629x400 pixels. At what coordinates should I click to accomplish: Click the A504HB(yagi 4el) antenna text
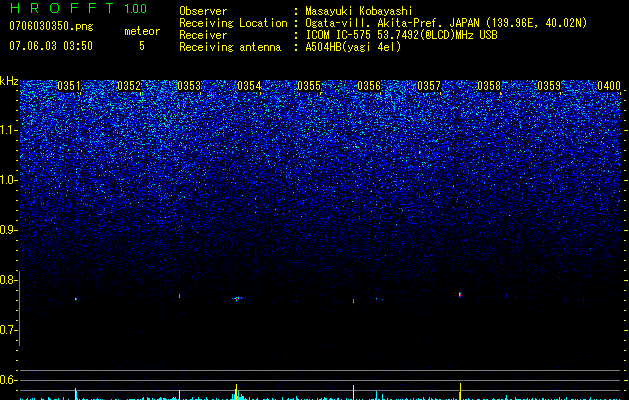(x=353, y=47)
